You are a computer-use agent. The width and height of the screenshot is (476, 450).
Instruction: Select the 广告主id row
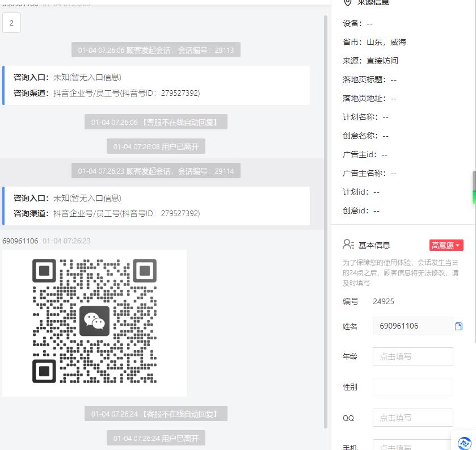[365, 154]
